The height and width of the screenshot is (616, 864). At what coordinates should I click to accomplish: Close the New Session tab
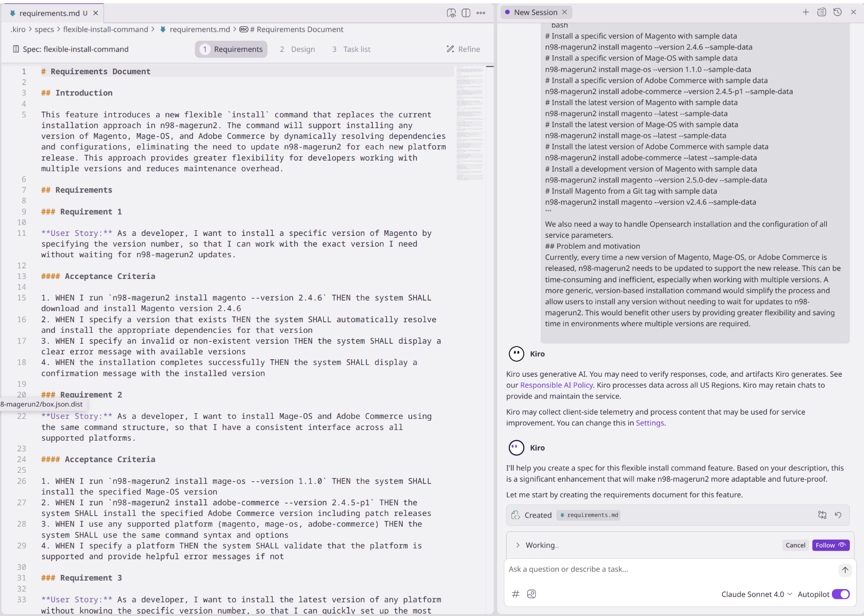click(x=564, y=12)
